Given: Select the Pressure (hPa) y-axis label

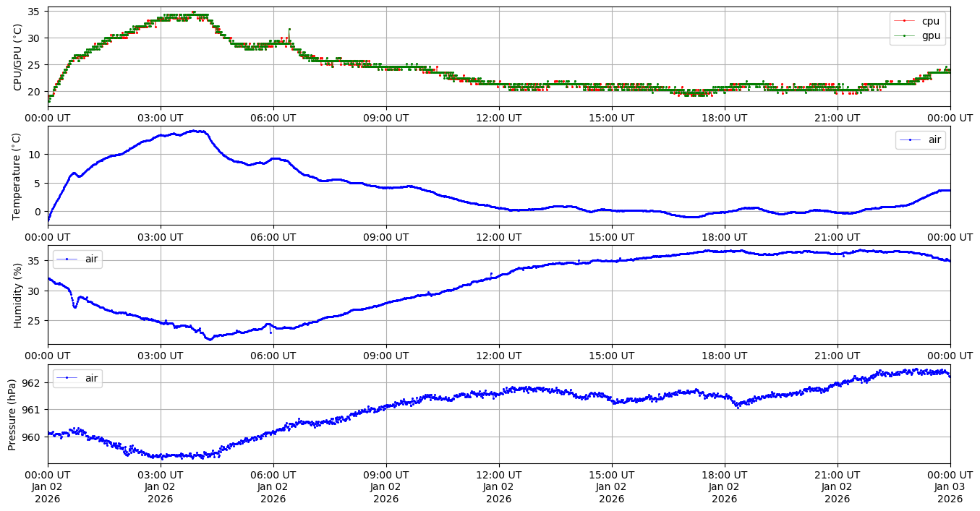Looking at the screenshot, I should 12,414.
